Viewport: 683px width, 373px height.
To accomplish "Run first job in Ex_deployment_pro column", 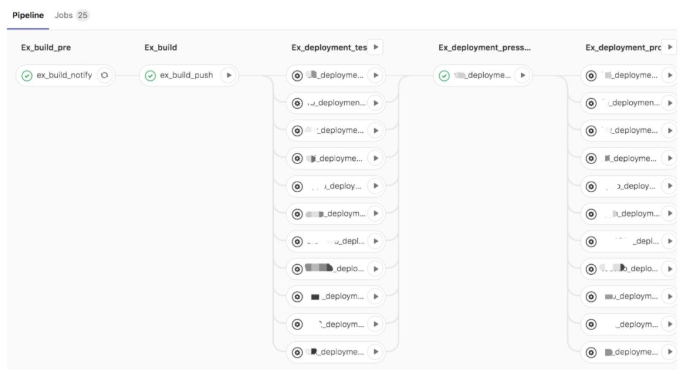I will coord(669,75).
